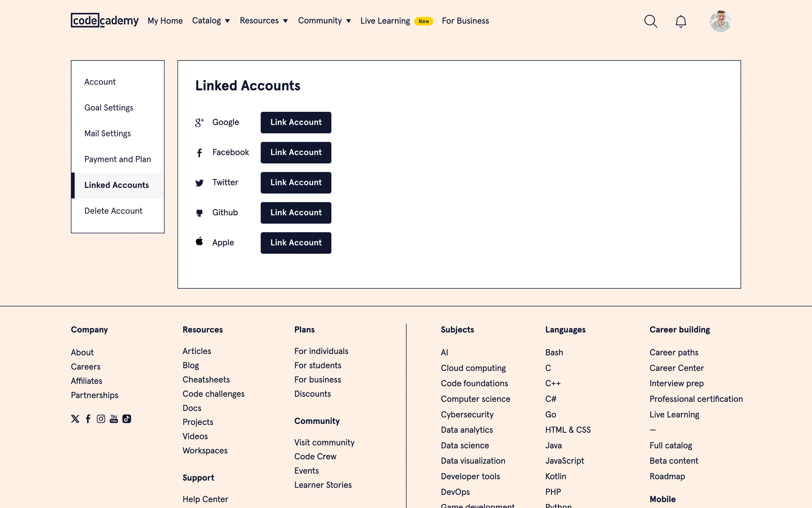Viewport: 812px width, 508px height.
Task: Open the search magnifier icon
Action: click(650, 21)
